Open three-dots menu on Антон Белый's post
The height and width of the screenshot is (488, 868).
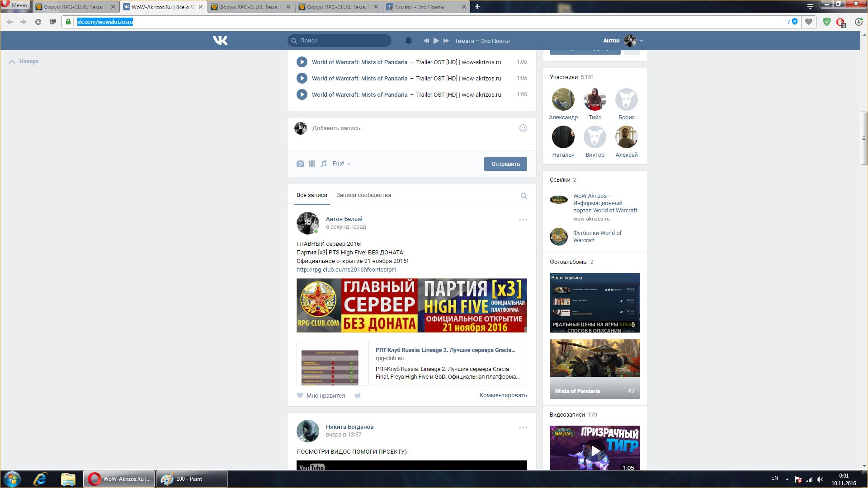[x=523, y=220]
